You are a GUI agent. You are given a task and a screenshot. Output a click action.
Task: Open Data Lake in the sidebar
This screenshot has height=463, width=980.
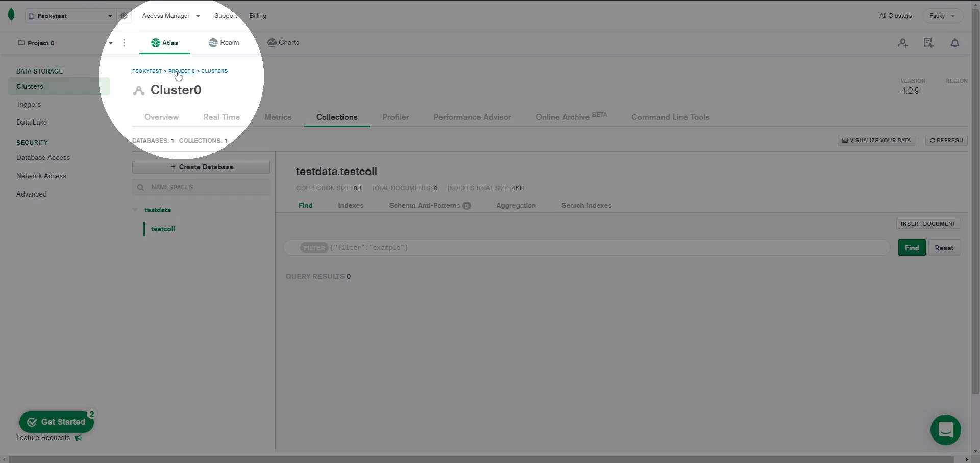[x=32, y=122]
